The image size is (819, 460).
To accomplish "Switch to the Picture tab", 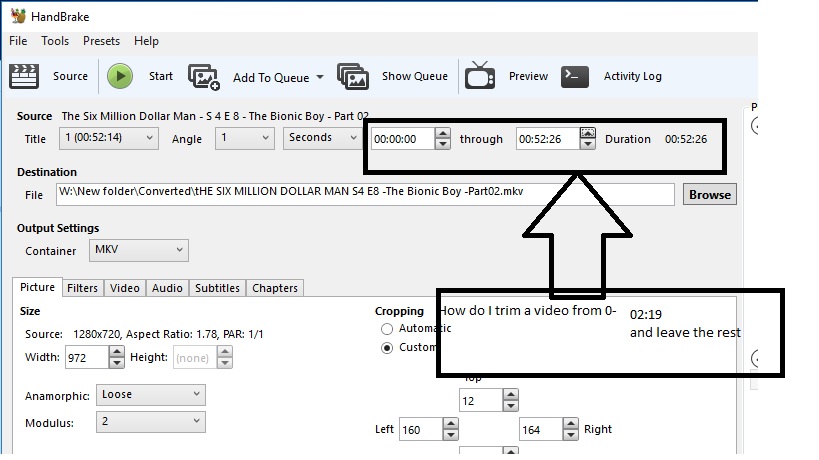I will (37, 287).
